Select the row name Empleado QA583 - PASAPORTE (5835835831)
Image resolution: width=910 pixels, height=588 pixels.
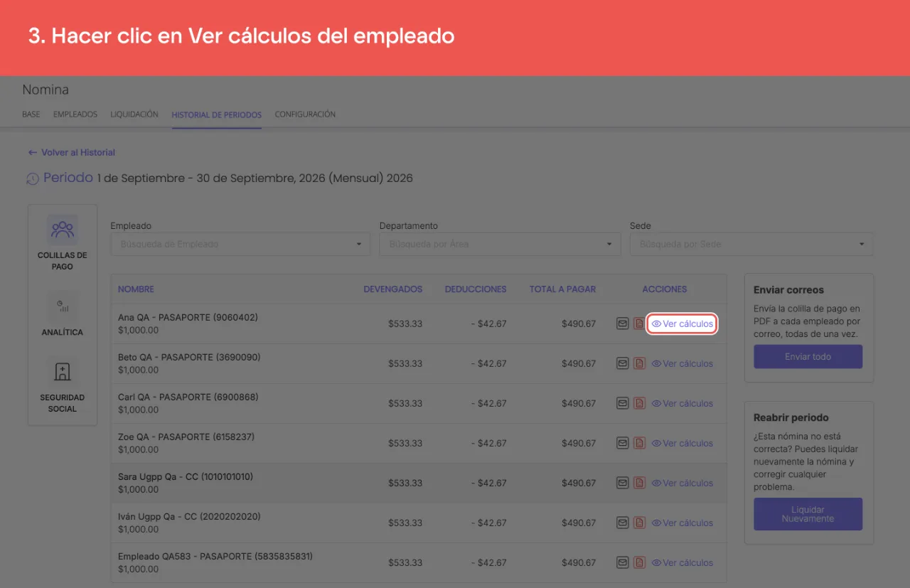click(x=215, y=556)
